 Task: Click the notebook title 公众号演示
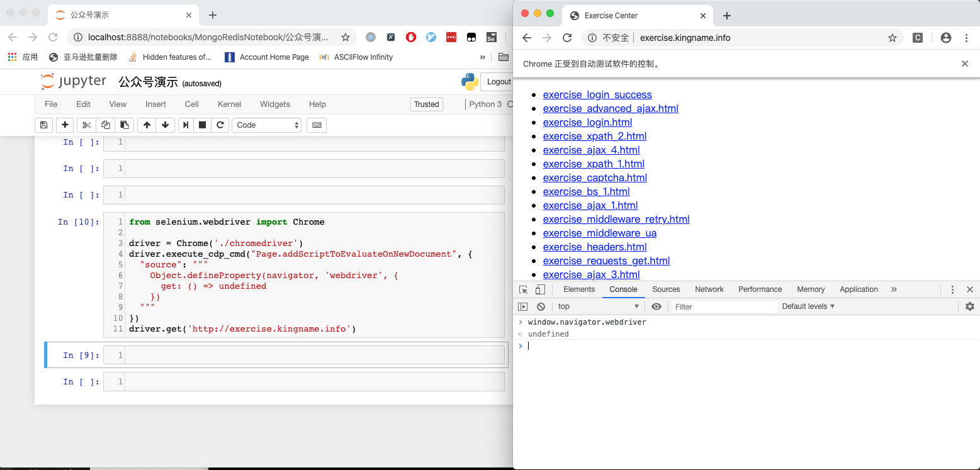click(148, 82)
